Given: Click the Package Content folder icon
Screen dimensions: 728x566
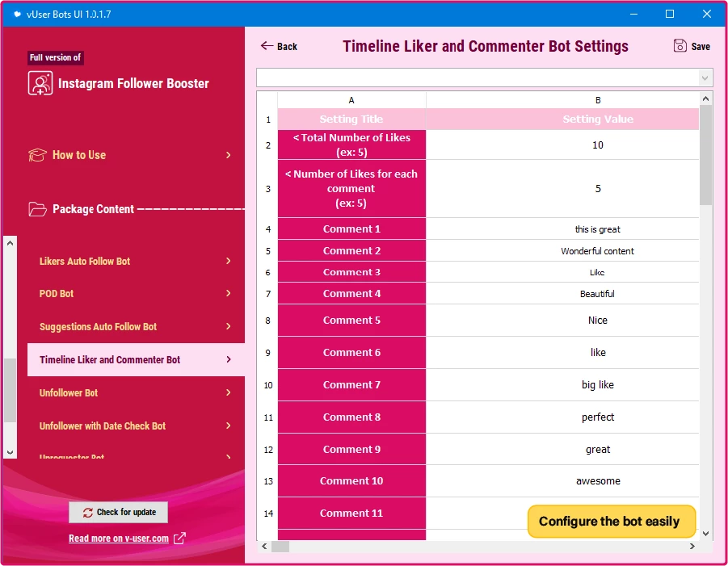Looking at the screenshot, I should (38, 209).
